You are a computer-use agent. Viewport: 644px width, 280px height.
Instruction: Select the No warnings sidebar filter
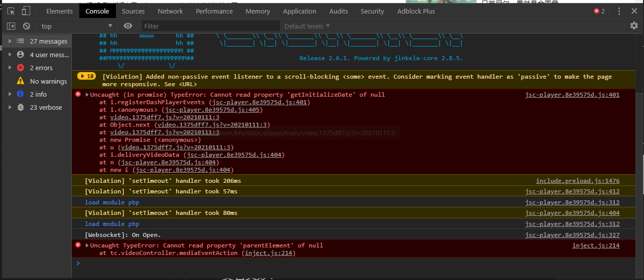(36, 81)
